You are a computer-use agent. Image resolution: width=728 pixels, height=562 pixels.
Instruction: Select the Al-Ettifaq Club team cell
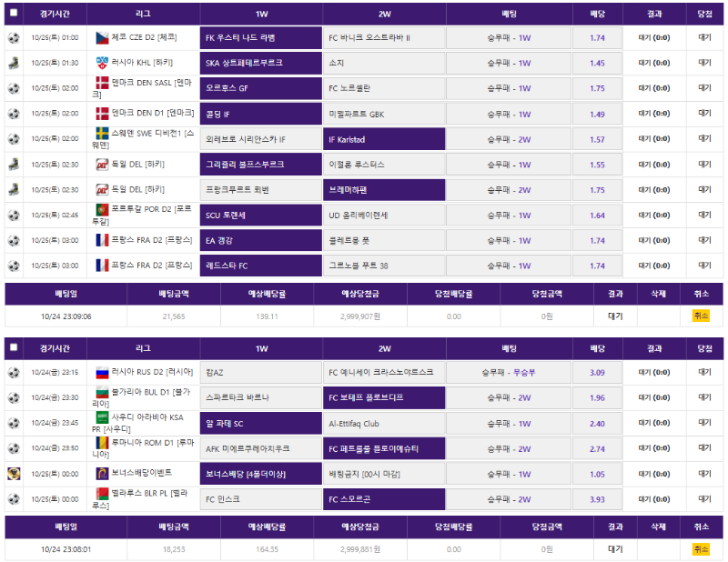(x=385, y=423)
